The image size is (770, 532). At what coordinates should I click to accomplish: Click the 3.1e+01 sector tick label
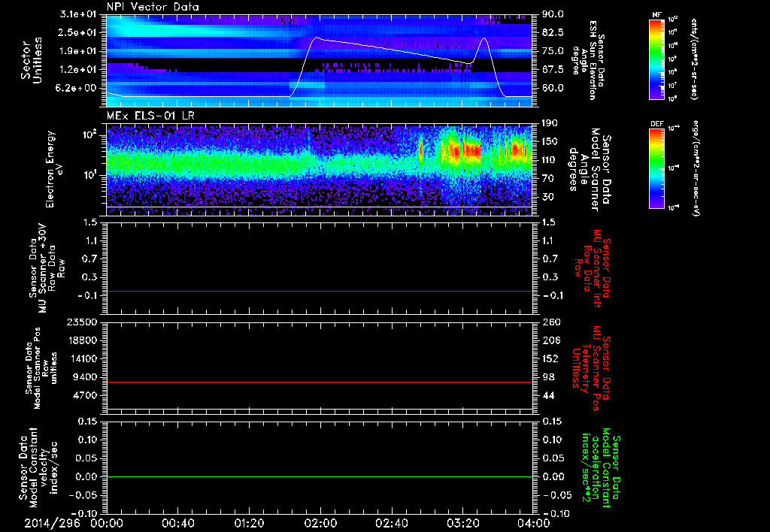tap(78, 14)
